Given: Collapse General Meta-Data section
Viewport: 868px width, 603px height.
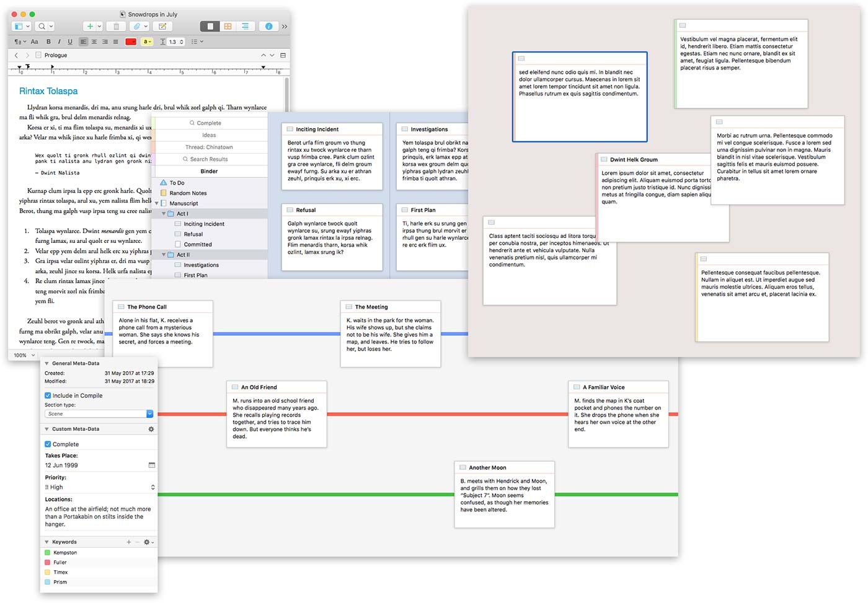Looking at the screenshot, I should (47, 364).
